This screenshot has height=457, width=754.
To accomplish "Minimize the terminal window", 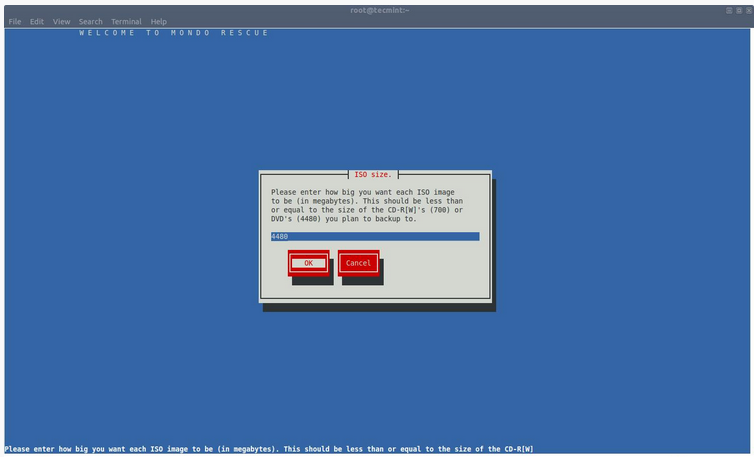I will (730, 9).
